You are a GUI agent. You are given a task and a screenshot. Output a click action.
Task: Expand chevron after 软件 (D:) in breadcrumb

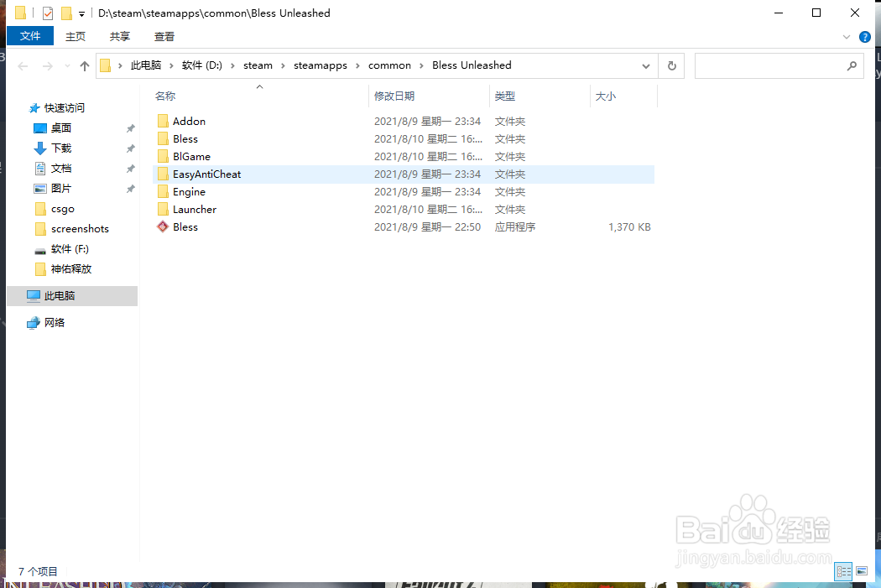(x=232, y=65)
